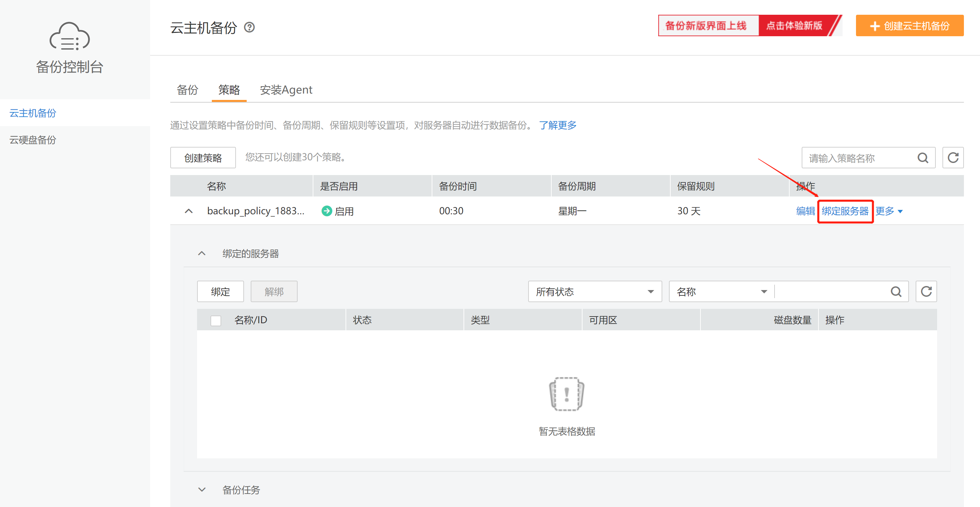This screenshot has height=507, width=980.
Task: Refresh the policy list
Action: [953, 158]
